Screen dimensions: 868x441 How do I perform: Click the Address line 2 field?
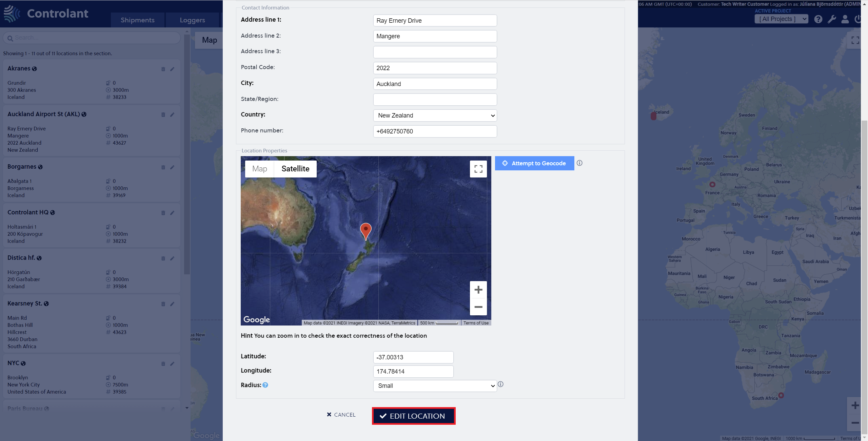coord(435,36)
